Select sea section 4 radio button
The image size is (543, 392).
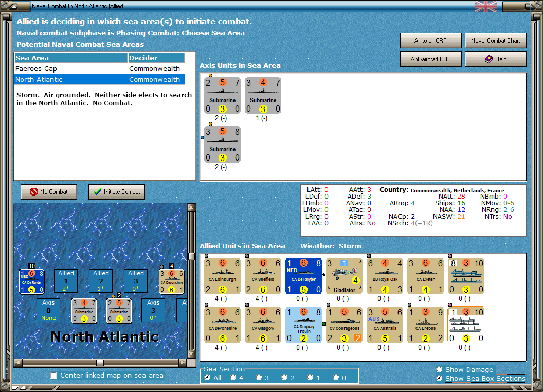pos(233,378)
